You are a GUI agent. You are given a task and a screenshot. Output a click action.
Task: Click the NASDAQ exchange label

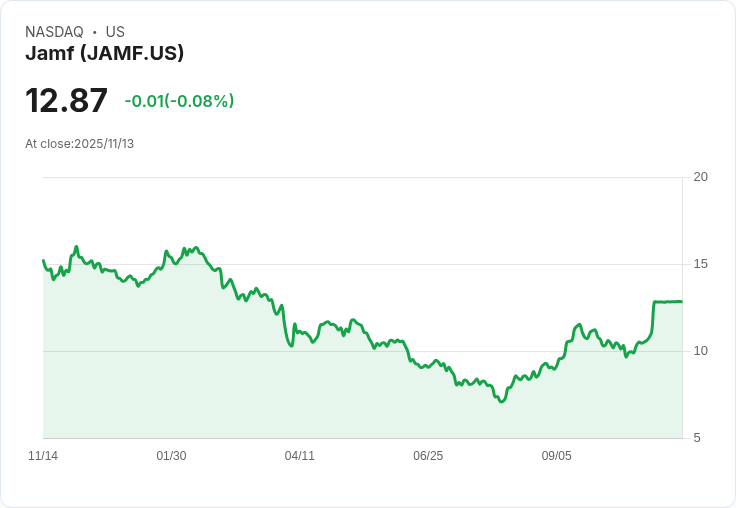click(x=54, y=32)
